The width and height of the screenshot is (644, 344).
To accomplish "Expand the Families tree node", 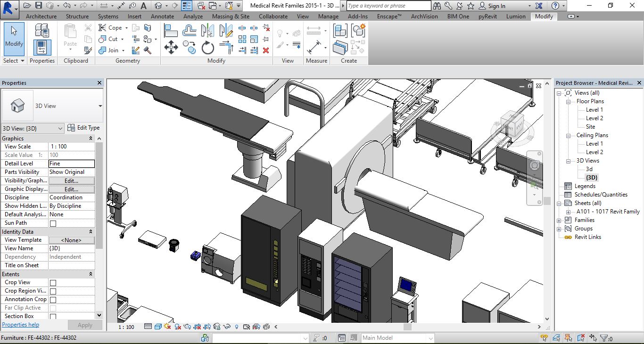I will (559, 220).
